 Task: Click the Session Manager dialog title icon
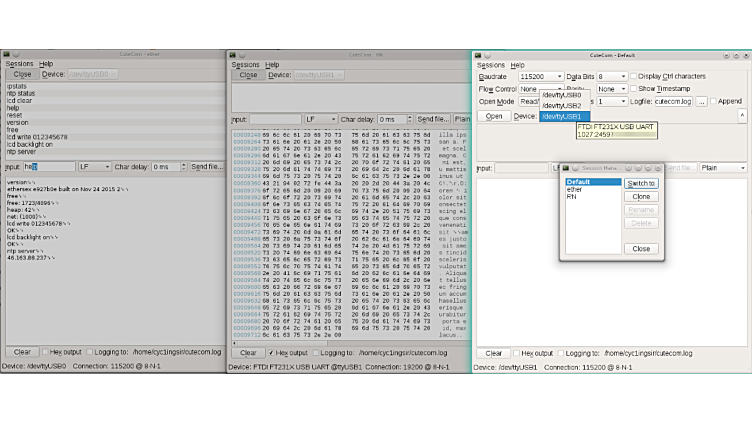point(566,168)
